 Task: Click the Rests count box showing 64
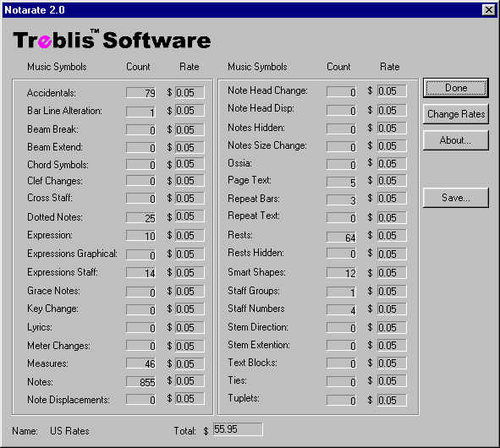[x=342, y=238]
